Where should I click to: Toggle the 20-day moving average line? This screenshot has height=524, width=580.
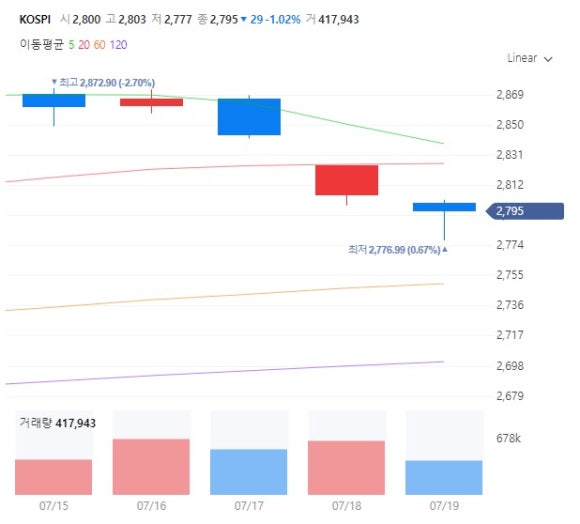(84, 45)
